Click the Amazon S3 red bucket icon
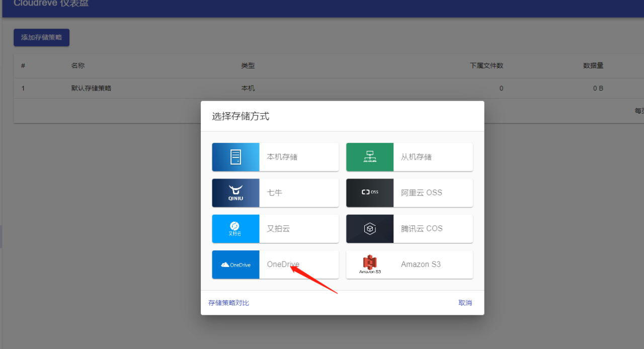 [x=370, y=264]
